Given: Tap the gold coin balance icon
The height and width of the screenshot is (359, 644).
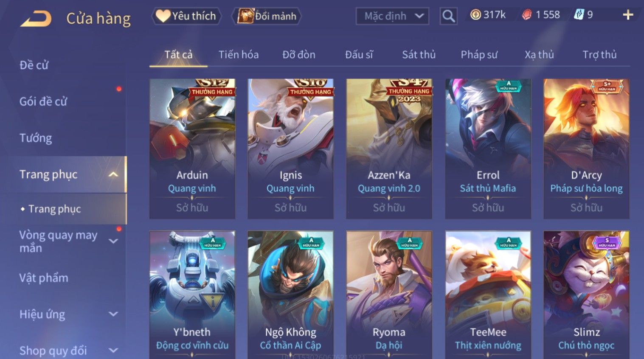Looking at the screenshot, I should pos(475,15).
